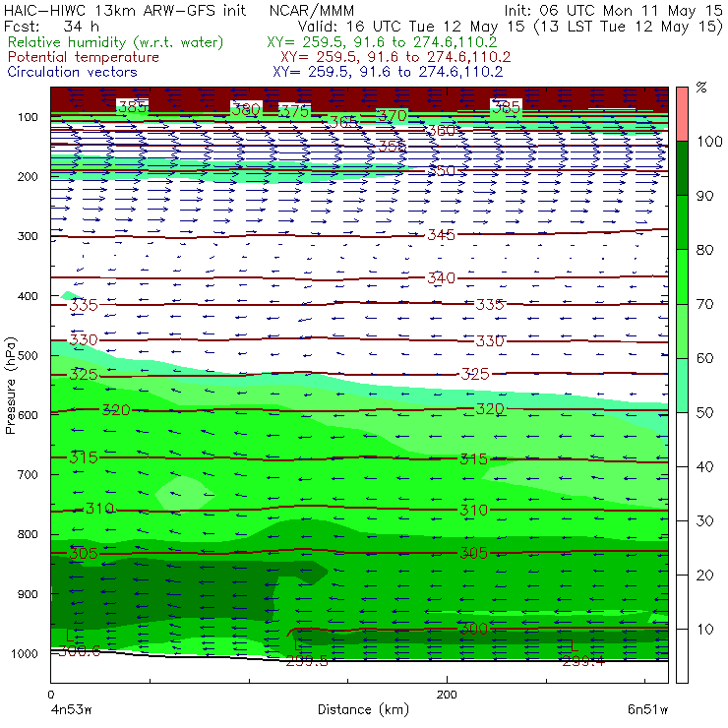Select the red XY coordinates line

(395, 57)
